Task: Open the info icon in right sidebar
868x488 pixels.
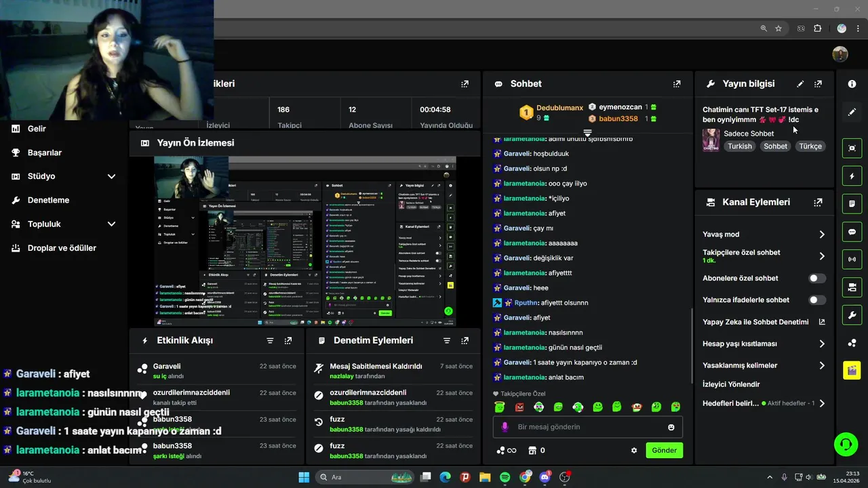Action: [x=852, y=84]
